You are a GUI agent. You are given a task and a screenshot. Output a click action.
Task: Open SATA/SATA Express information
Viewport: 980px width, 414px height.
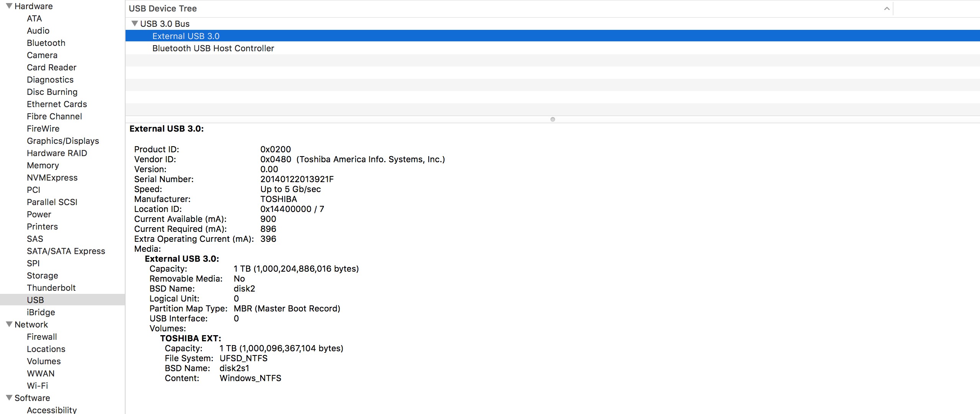66,251
